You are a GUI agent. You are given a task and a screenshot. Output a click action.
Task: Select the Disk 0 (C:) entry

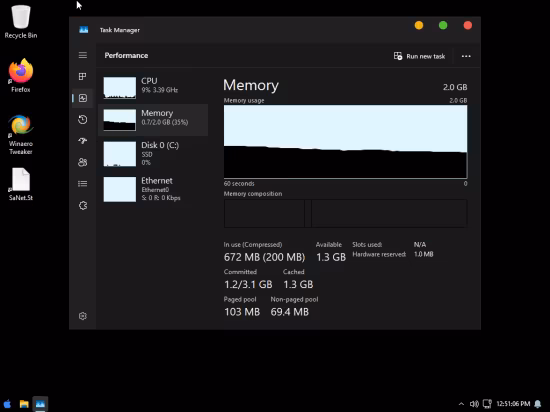point(153,154)
